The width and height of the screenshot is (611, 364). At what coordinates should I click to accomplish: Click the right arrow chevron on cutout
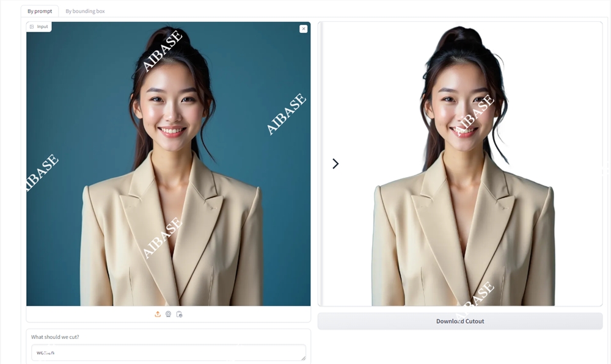[335, 164]
